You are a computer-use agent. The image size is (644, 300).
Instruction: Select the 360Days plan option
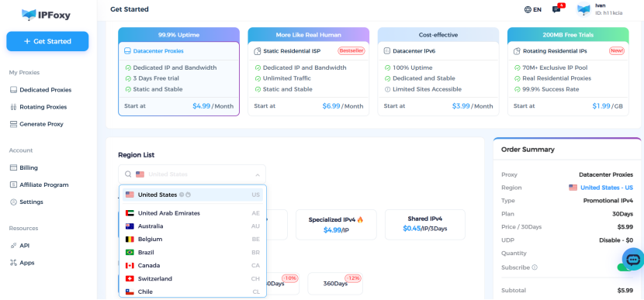click(x=334, y=284)
